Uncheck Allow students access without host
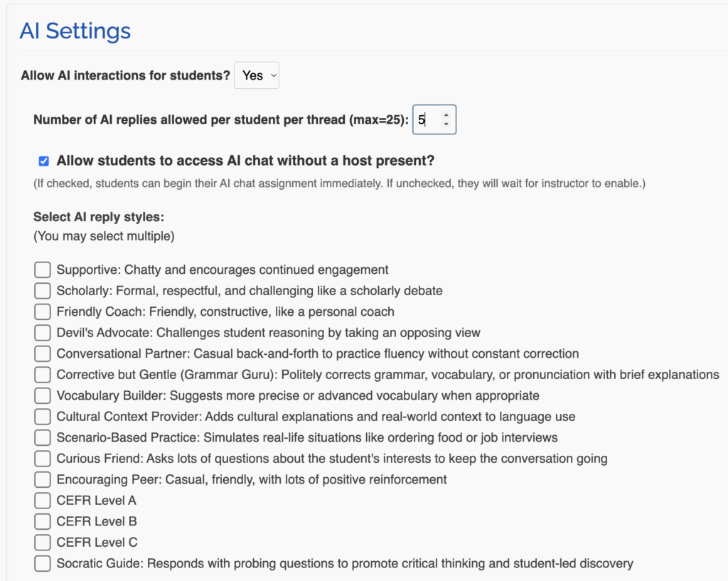 pos(44,161)
